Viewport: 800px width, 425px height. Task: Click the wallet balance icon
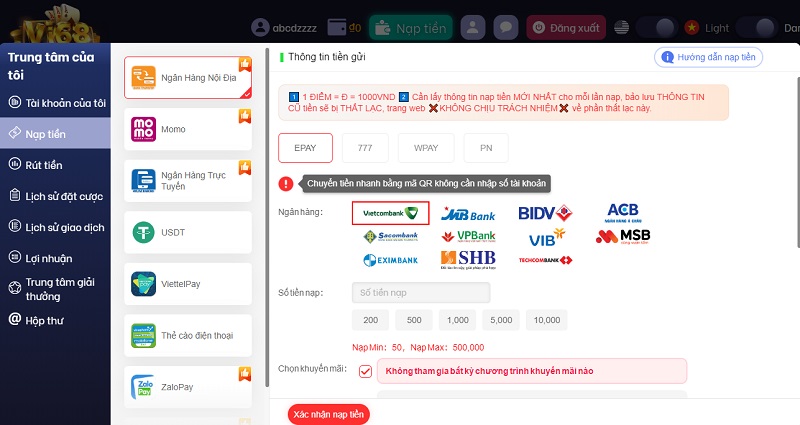337,28
